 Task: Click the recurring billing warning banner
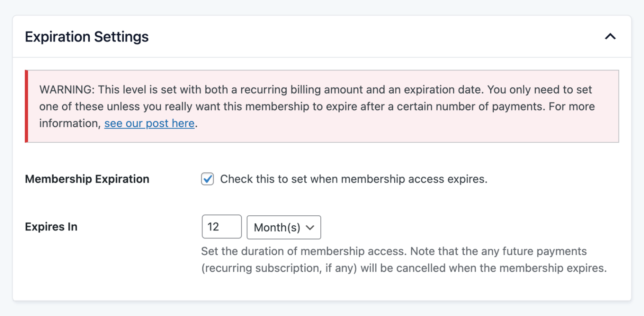pyautogui.click(x=322, y=106)
